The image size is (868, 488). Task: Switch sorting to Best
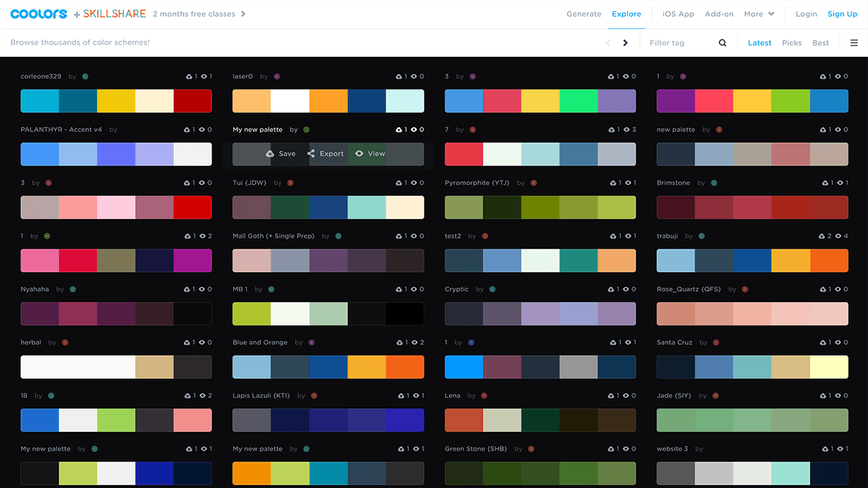(821, 43)
